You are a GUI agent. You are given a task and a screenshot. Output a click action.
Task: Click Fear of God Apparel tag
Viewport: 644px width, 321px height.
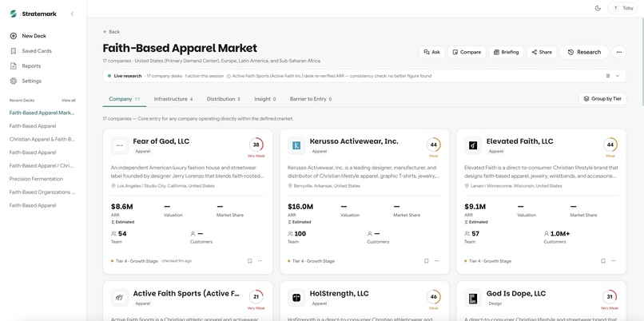click(x=143, y=152)
